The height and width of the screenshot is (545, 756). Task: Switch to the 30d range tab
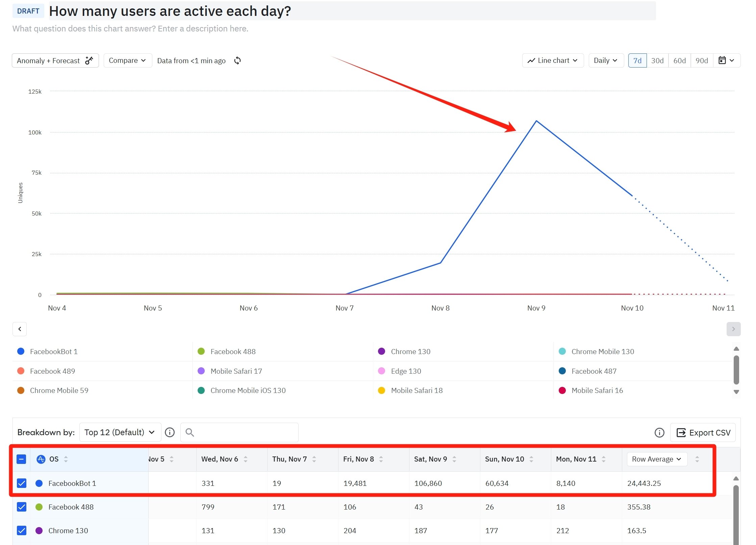[657, 60]
